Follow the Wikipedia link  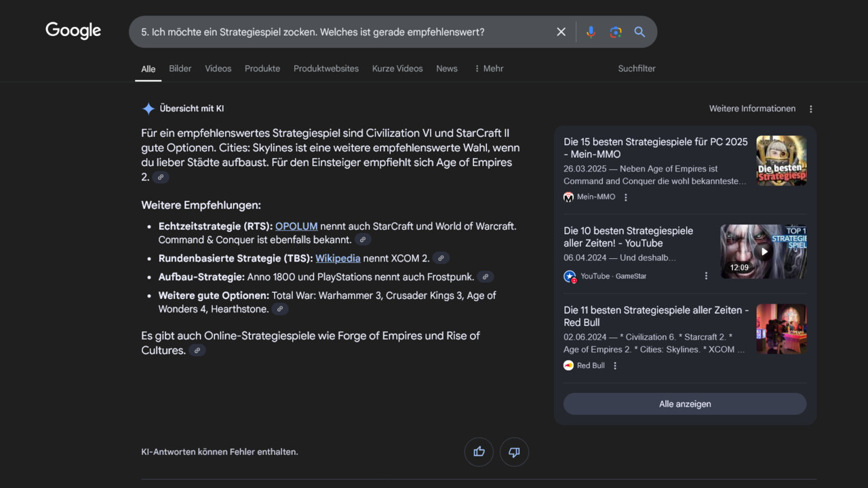[x=338, y=258]
